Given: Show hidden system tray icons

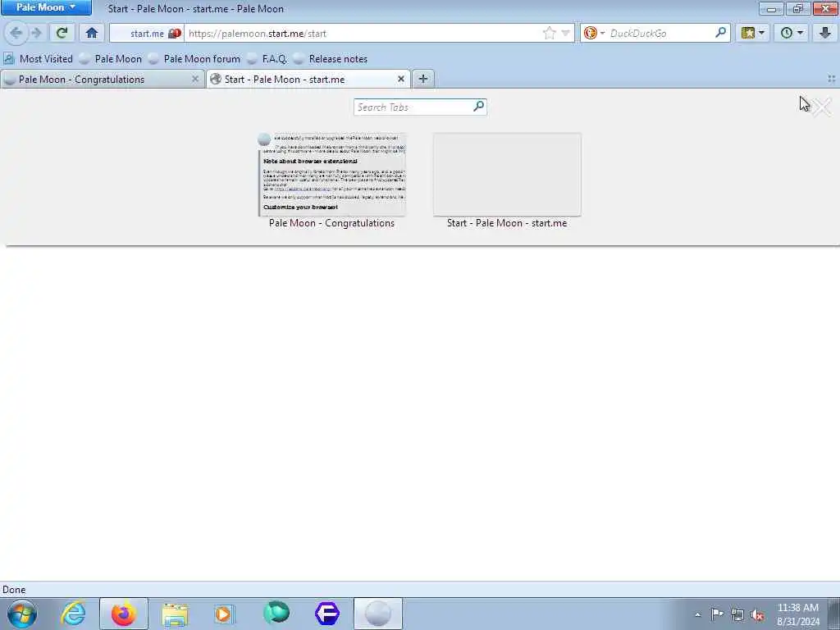Looking at the screenshot, I should tap(697, 615).
